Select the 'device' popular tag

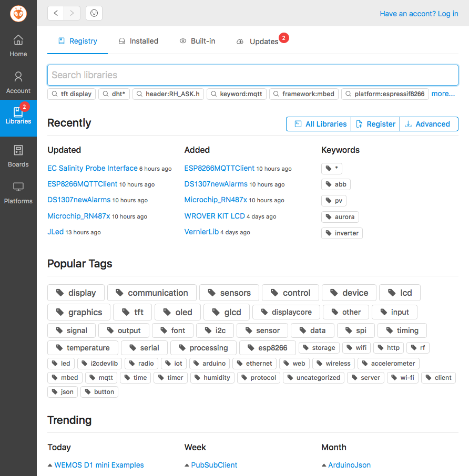349,293
